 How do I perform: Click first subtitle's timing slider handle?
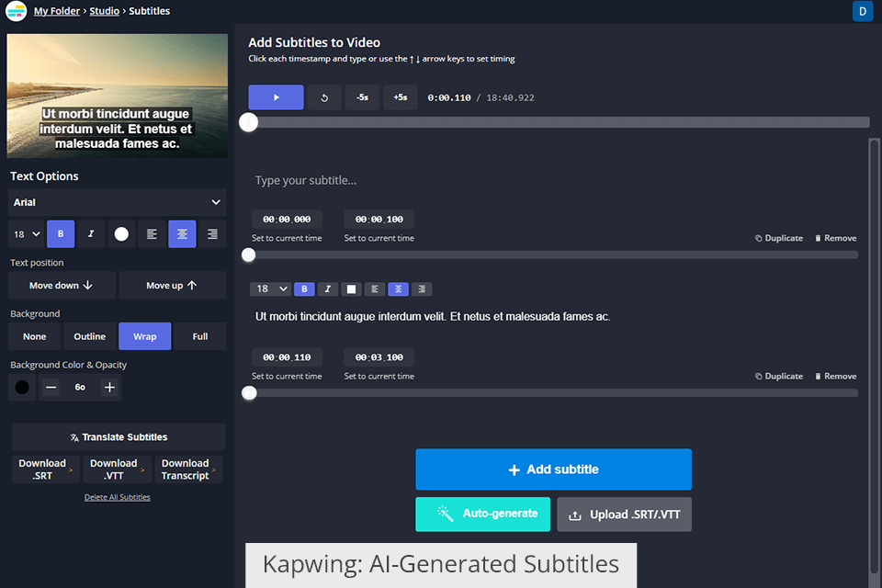click(249, 254)
